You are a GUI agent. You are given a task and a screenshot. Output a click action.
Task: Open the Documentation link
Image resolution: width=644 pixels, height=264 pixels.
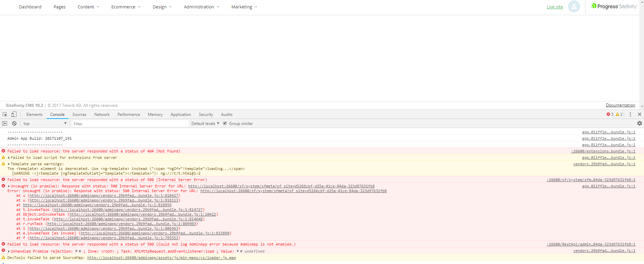click(620, 105)
